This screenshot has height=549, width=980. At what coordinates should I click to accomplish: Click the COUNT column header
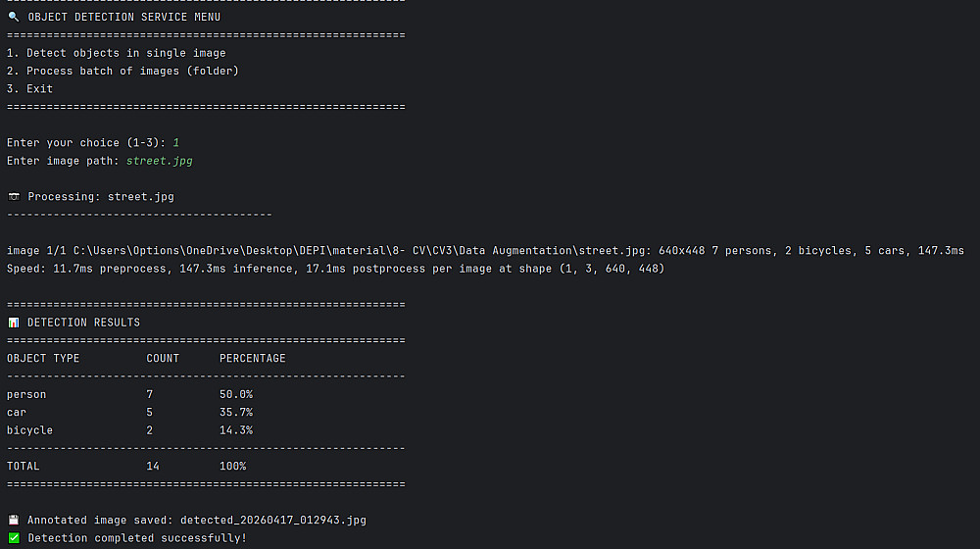click(163, 358)
